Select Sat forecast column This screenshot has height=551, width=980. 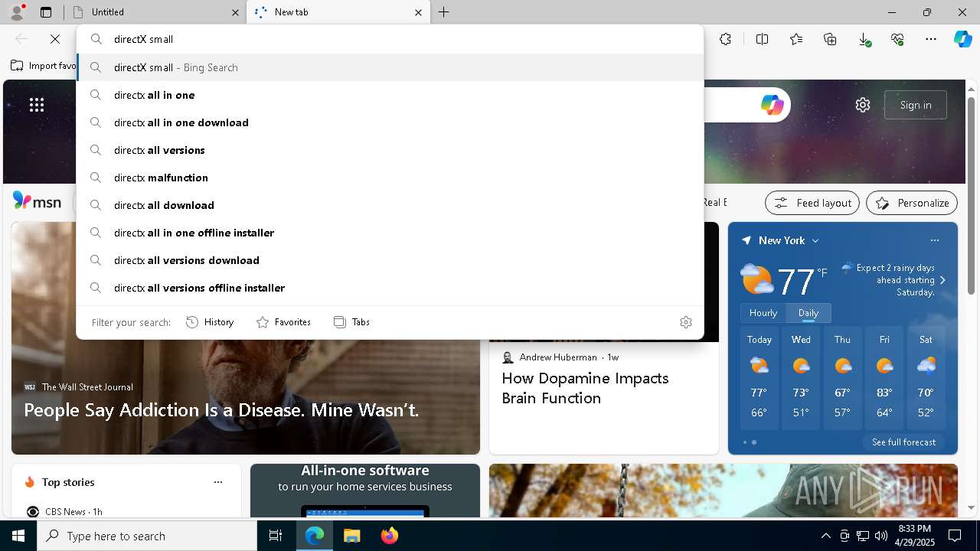[926, 377]
